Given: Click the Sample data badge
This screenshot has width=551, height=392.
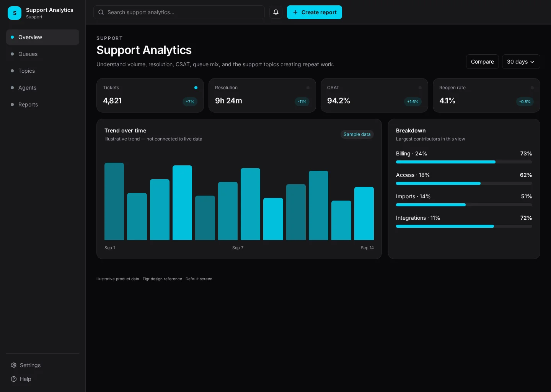Looking at the screenshot, I should click(357, 134).
